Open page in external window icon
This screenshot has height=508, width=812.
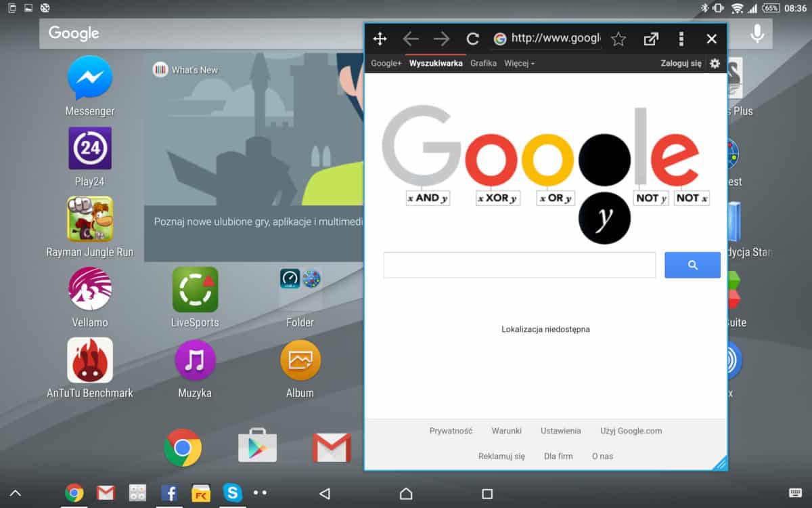click(x=650, y=39)
